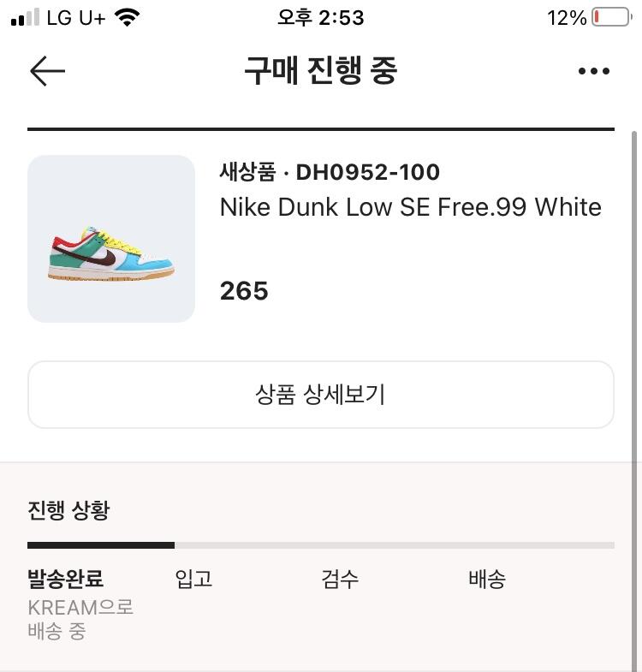Viewport: 642px width, 672px height.
Task: Tap the size 265 label
Action: (x=244, y=291)
